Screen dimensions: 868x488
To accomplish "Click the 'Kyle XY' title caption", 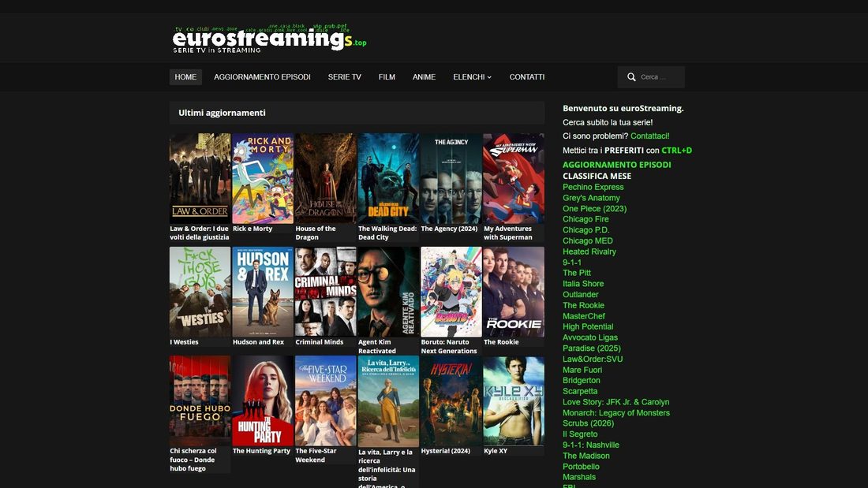I will (x=496, y=451).
